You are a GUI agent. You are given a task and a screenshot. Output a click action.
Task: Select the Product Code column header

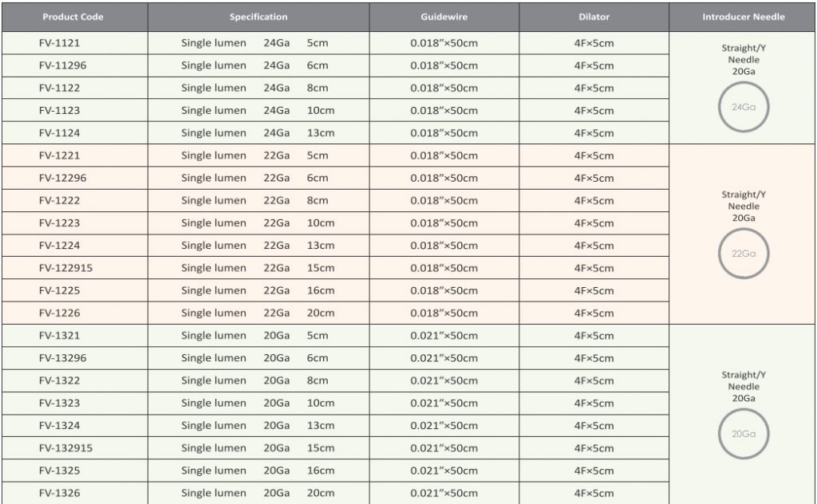point(73,17)
